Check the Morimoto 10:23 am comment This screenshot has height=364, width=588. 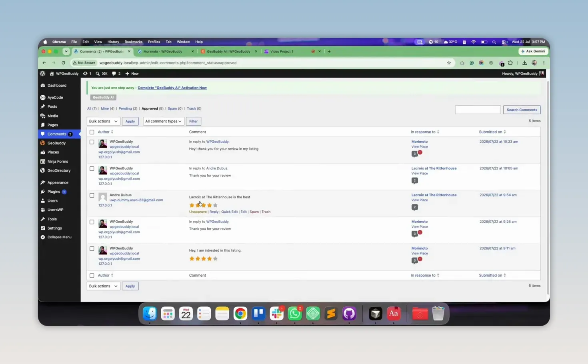[92, 142]
